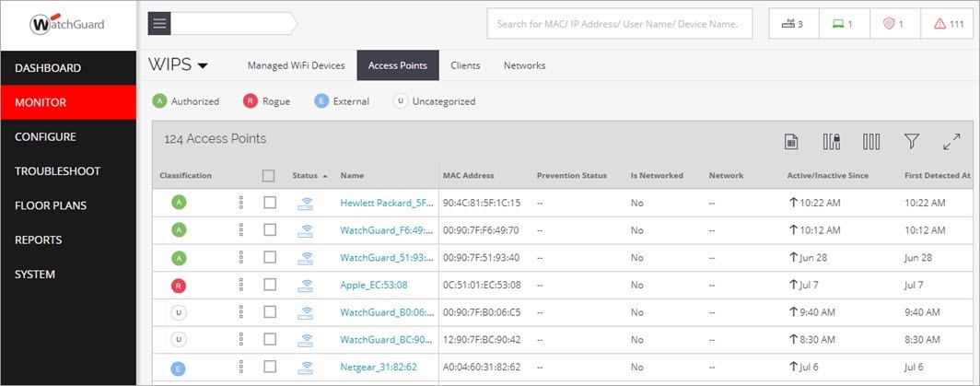Open MONITOR in sidebar

coord(68,102)
